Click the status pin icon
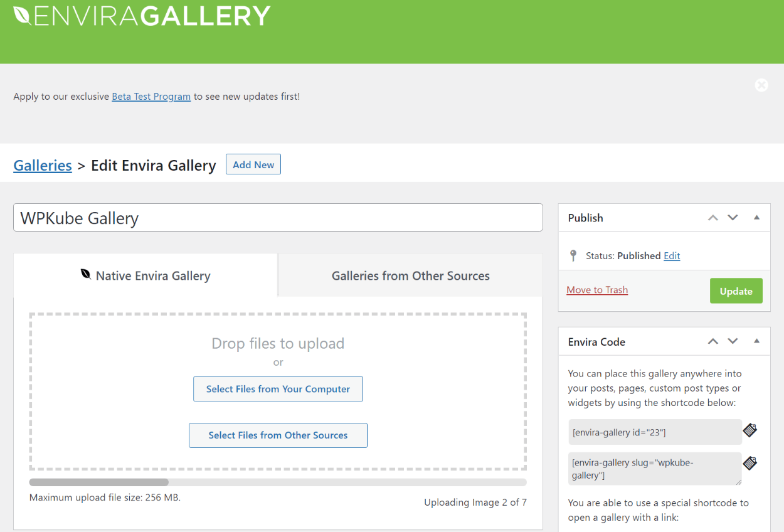 tap(573, 255)
